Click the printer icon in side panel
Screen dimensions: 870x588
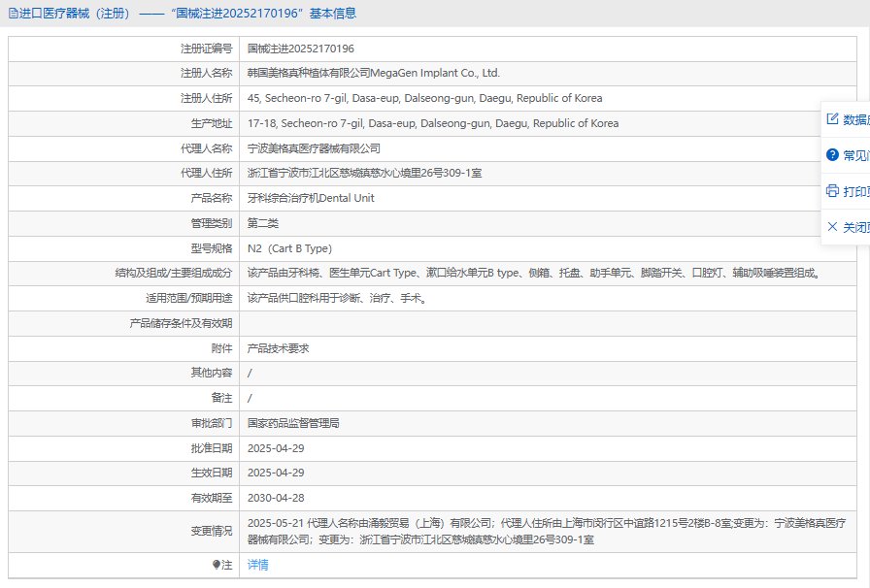click(832, 191)
